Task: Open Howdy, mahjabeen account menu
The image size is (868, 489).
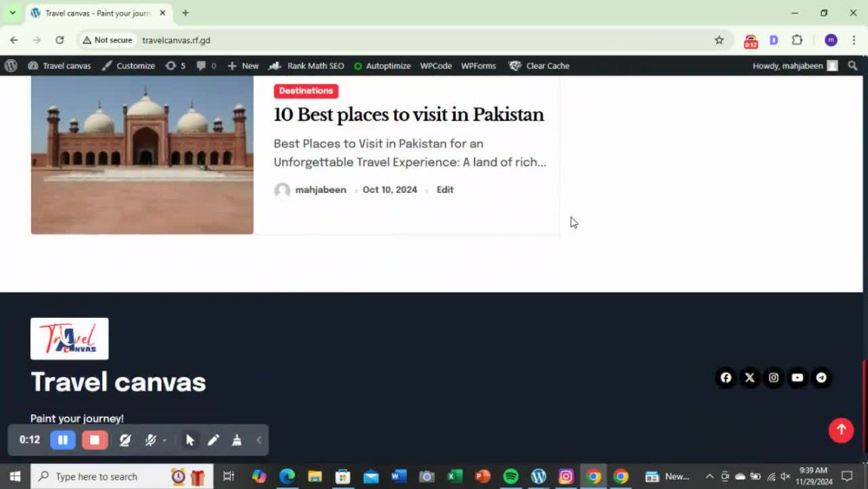Action: point(795,65)
